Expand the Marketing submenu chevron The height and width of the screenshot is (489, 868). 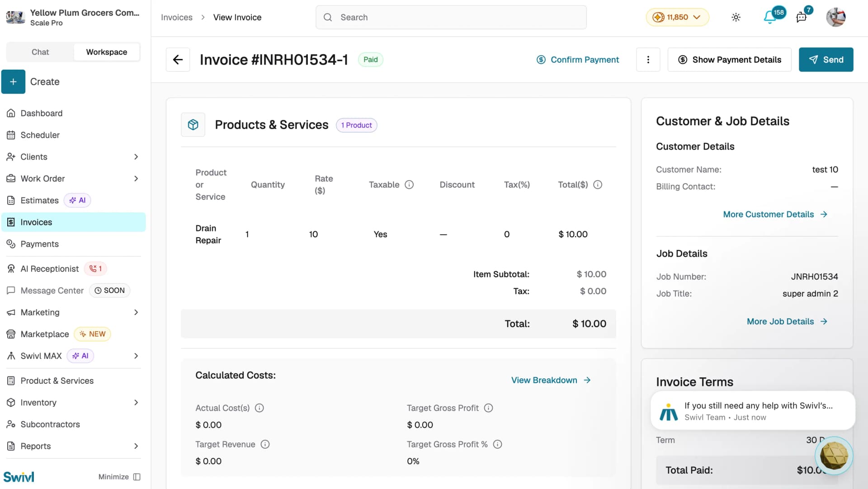(x=136, y=312)
